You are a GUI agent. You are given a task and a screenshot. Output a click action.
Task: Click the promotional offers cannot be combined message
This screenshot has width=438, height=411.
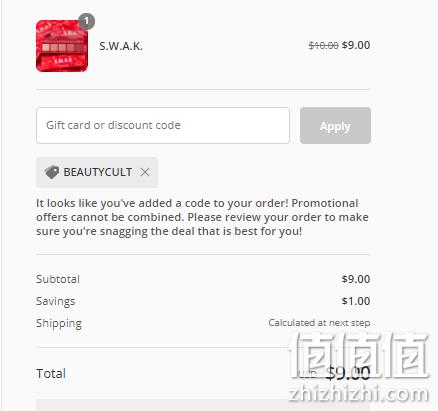pyautogui.click(x=202, y=217)
